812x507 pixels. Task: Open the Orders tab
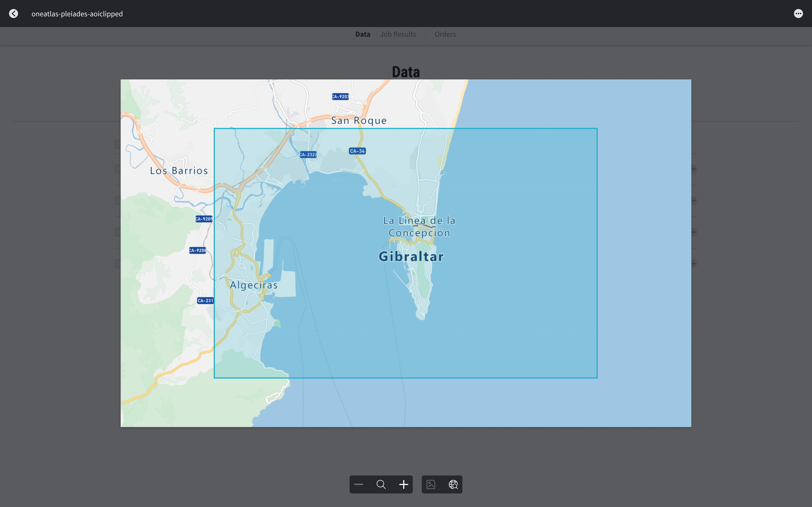pos(445,34)
